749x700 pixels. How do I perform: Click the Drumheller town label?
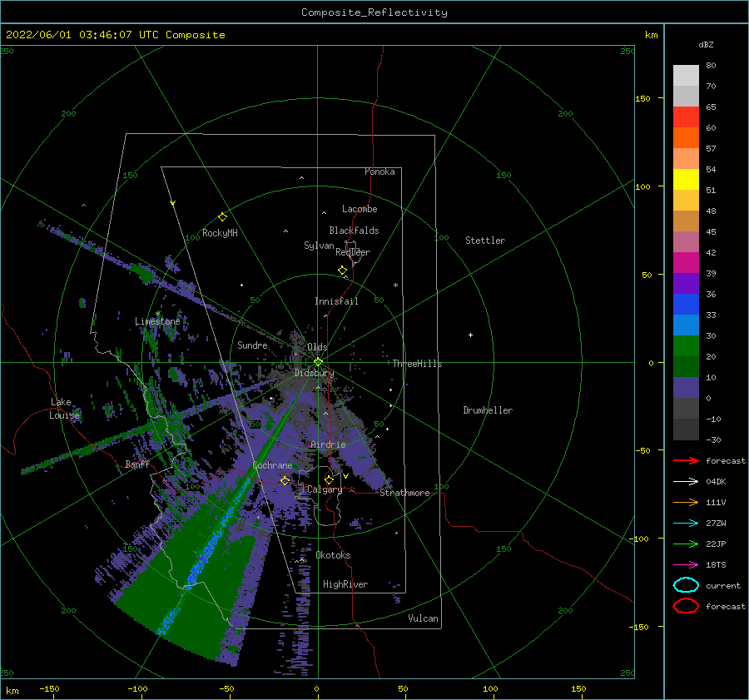[x=488, y=410]
